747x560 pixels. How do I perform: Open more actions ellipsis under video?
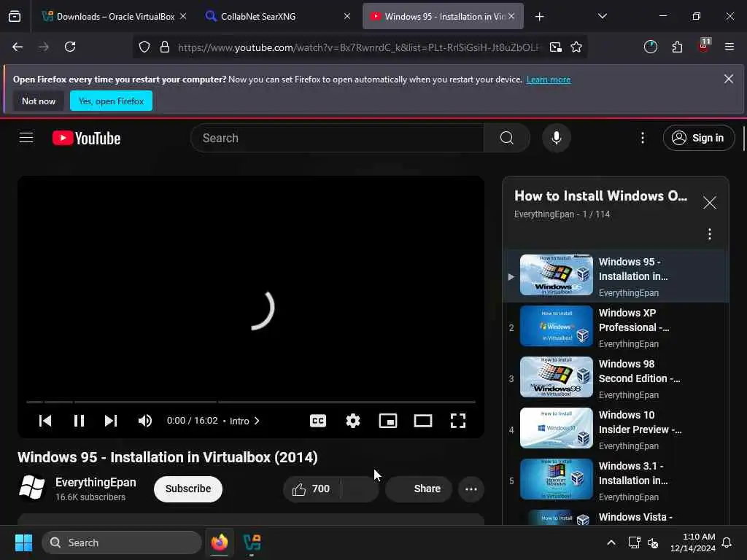click(471, 489)
